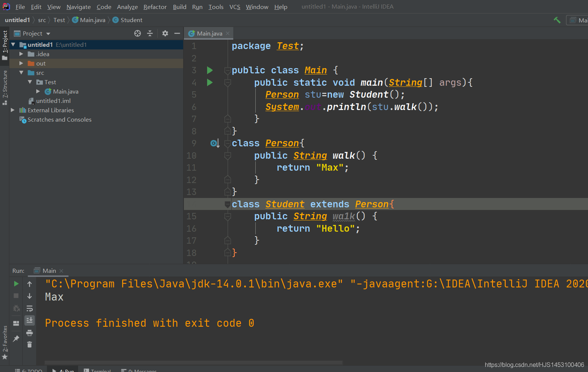This screenshot has height=372, width=588.
Task: Open the File menu
Action: 20,7
